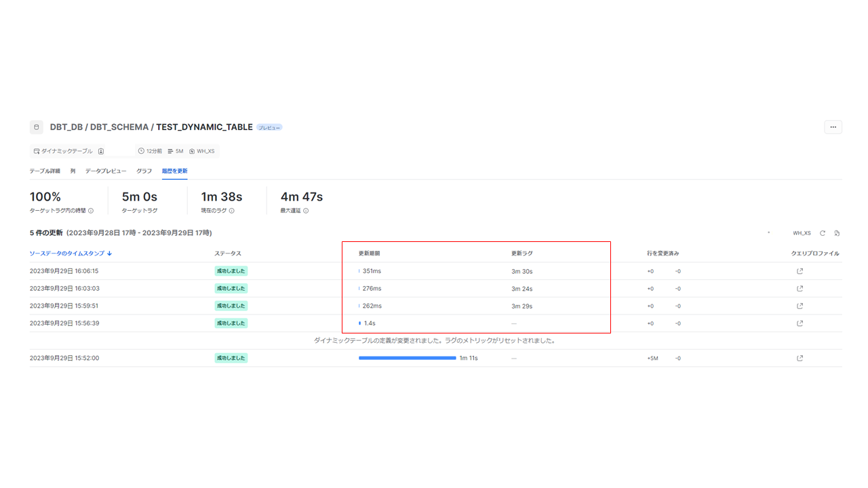Click the database icon before DBT_DB

(37, 127)
